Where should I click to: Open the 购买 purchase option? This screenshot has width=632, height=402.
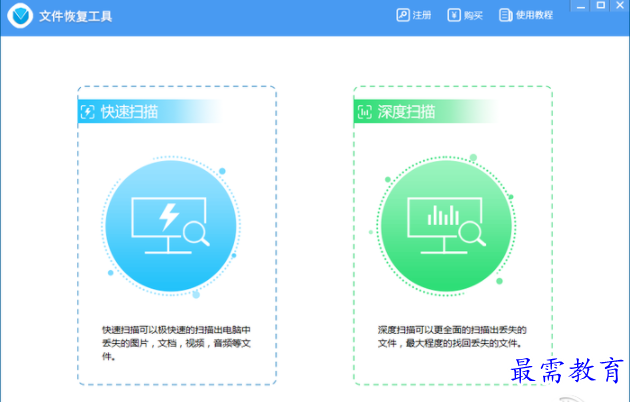(x=465, y=15)
